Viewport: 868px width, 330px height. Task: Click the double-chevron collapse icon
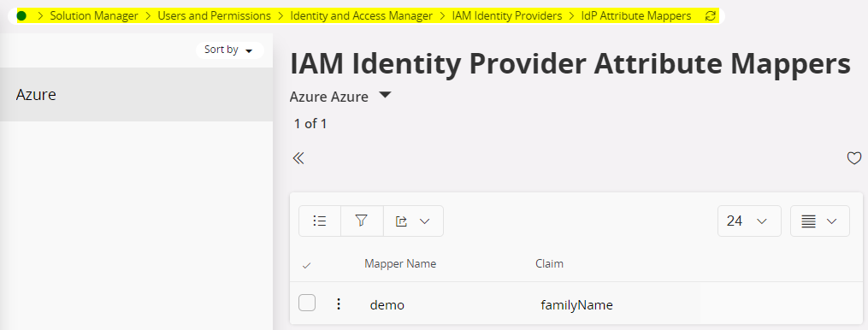click(x=298, y=158)
